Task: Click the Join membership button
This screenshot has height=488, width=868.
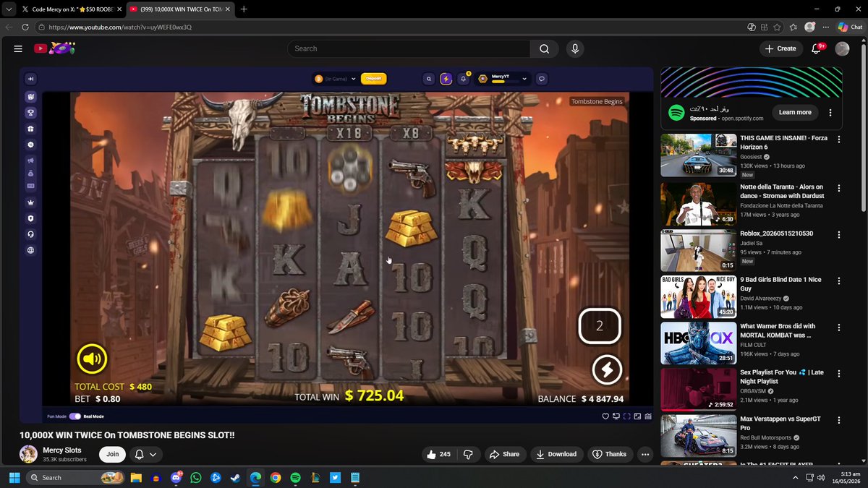Action: point(113,454)
